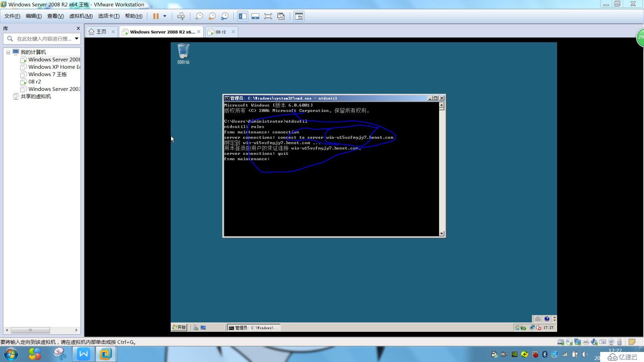Switch to Unity mode
Image resolution: width=644 pixels, height=362 pixels.
(281, 16)
